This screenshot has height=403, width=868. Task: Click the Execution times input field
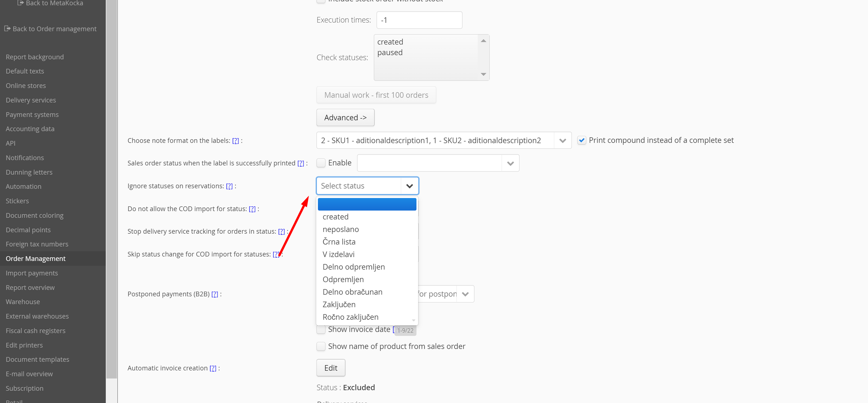pyautogui.click(x=419, y=20)
